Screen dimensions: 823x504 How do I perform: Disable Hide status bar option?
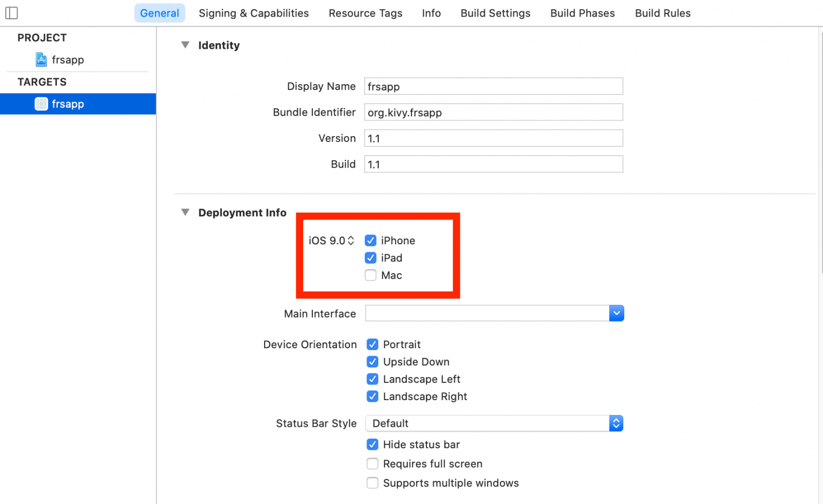[372, 445]
